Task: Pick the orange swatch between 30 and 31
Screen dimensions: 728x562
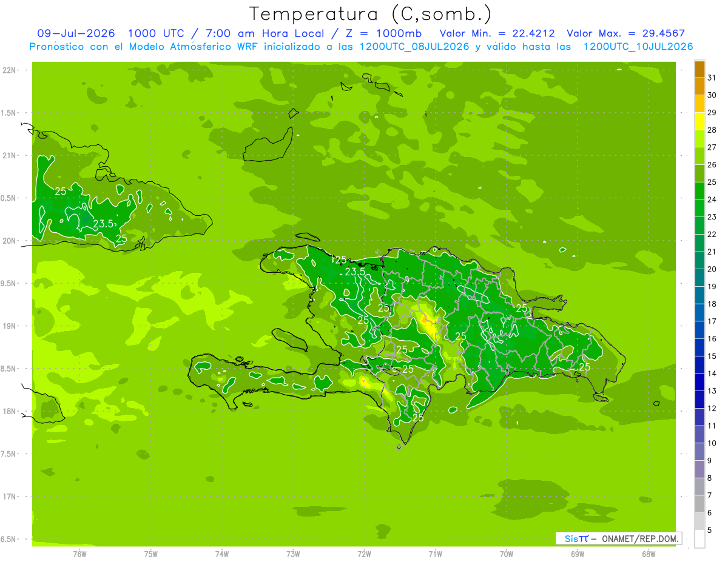Action: click(699, 86)
